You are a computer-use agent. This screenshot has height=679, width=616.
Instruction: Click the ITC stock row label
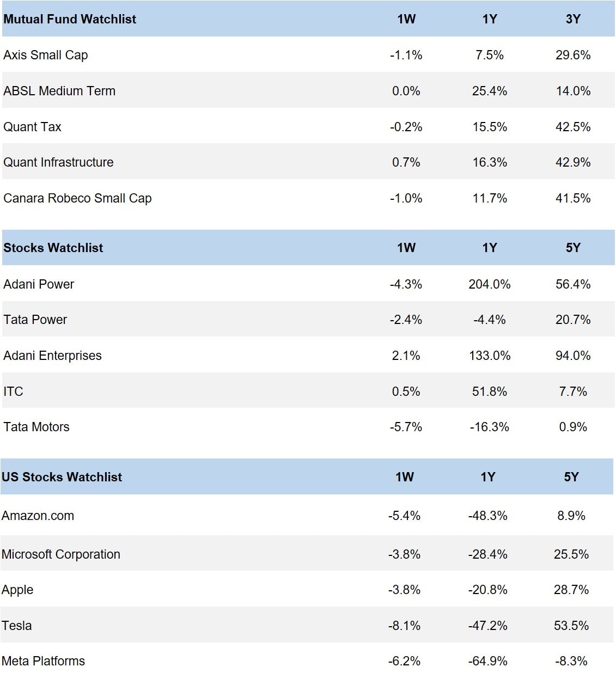click(x=14, y=392)
